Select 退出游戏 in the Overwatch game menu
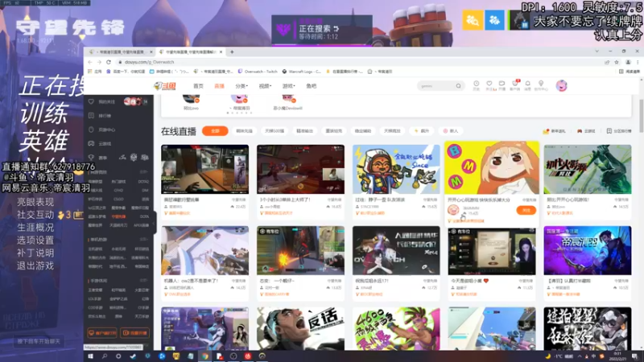 click(x=35, y=265)
